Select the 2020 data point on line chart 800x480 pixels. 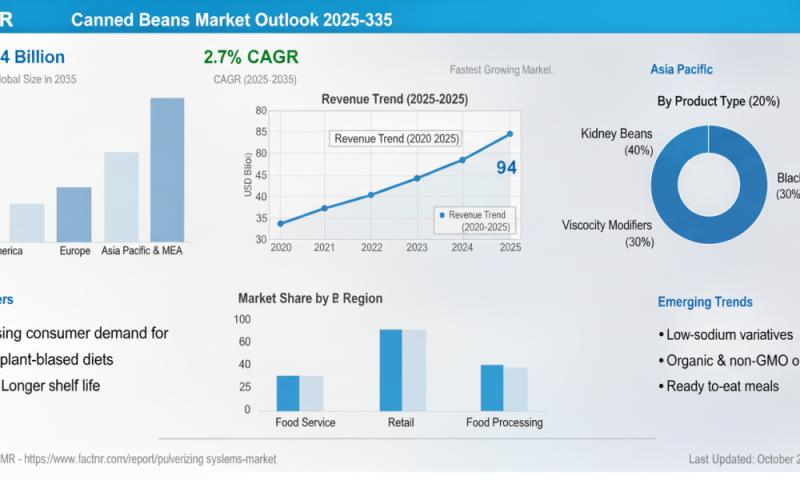click(280, 223)
